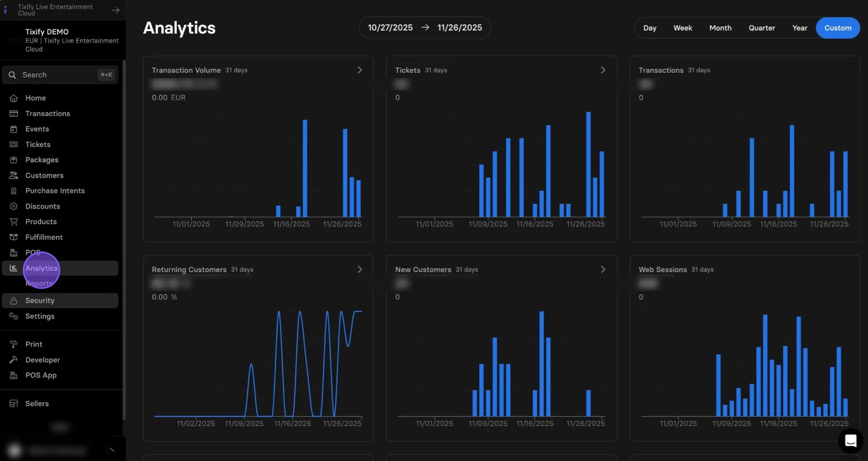Switch range to Quarter
The height and width of the screenshot is (461, 868).
(762, 28)
